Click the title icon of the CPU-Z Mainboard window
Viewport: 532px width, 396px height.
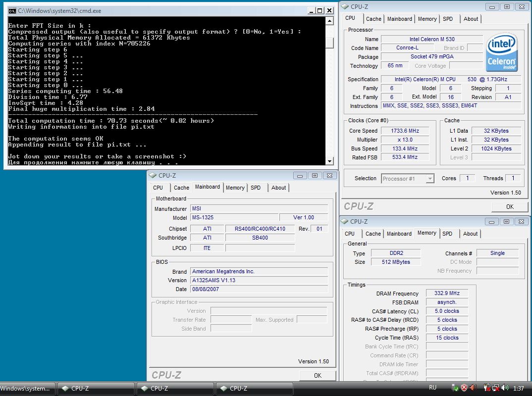point(153,175)
